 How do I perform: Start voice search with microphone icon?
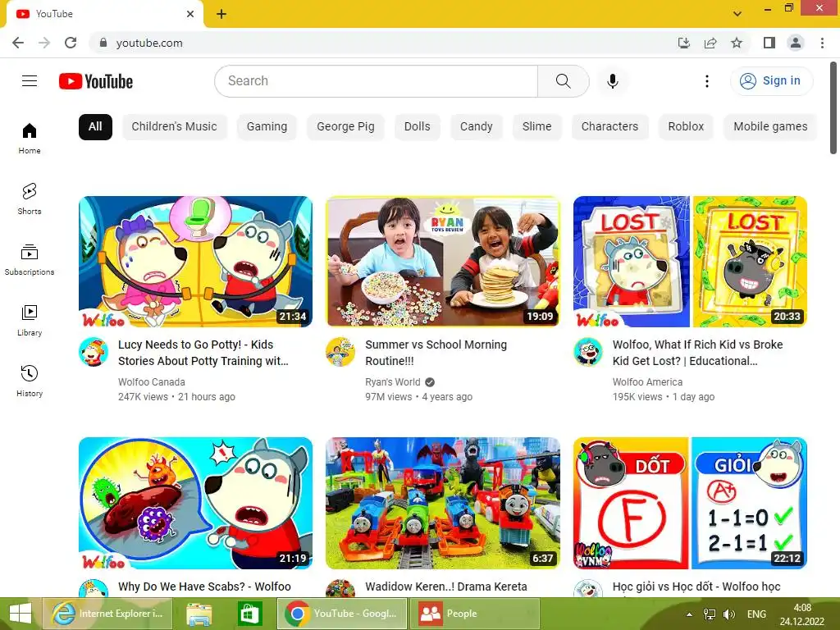pyautogui.click(x=612, y=81)
